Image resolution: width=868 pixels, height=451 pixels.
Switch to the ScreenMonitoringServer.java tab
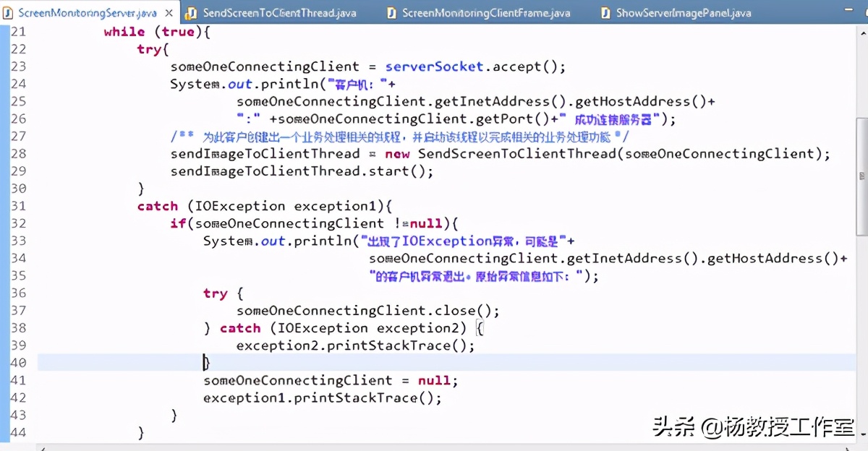point(89,12)
